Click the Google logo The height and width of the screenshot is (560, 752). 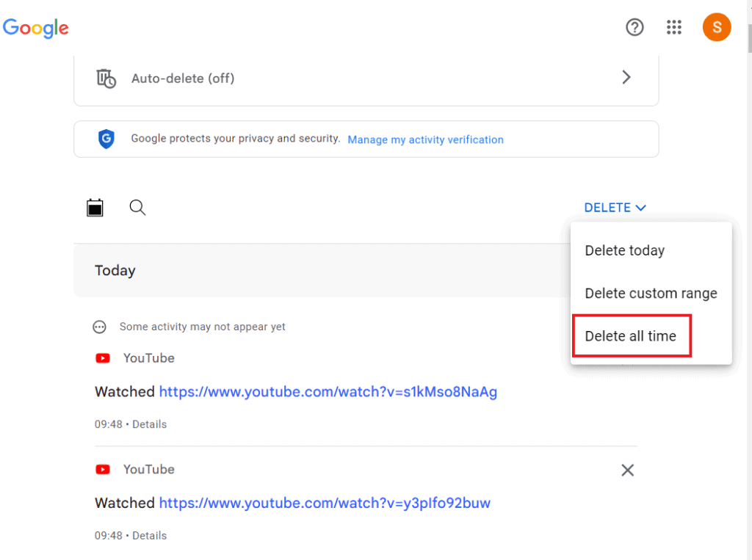tap(36, 29)
